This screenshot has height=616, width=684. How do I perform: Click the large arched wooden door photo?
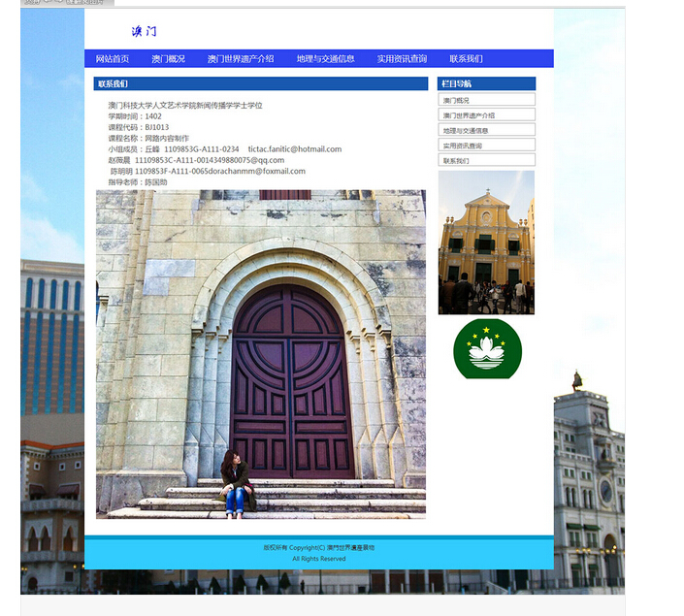(260, 354)
